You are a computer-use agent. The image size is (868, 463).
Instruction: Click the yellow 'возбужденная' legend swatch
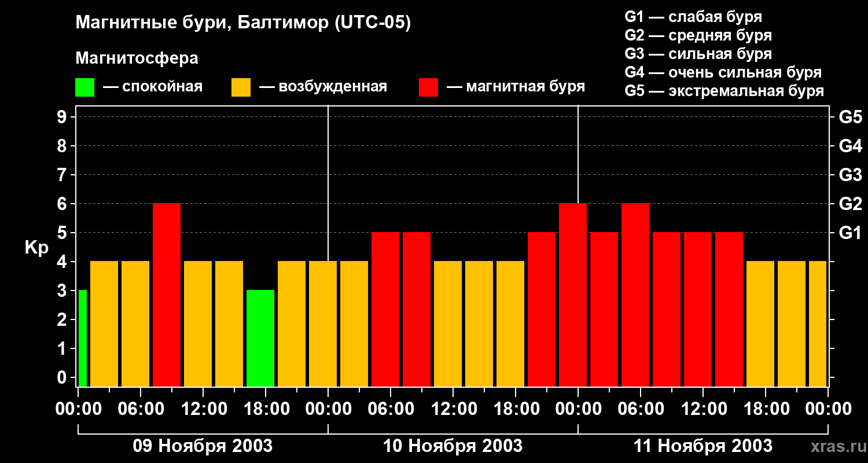[241, 87]
